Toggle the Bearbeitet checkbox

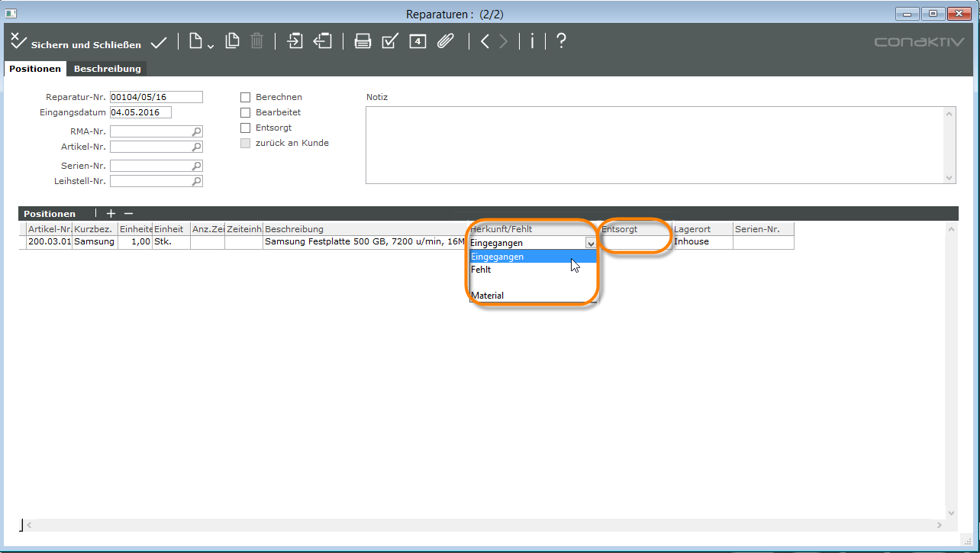pos(246,112)
